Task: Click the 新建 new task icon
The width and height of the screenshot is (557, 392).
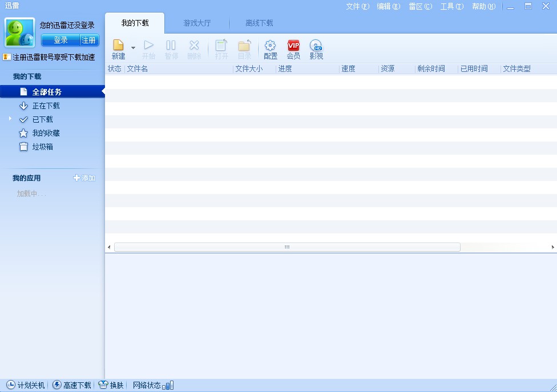Action: point(118,46)
